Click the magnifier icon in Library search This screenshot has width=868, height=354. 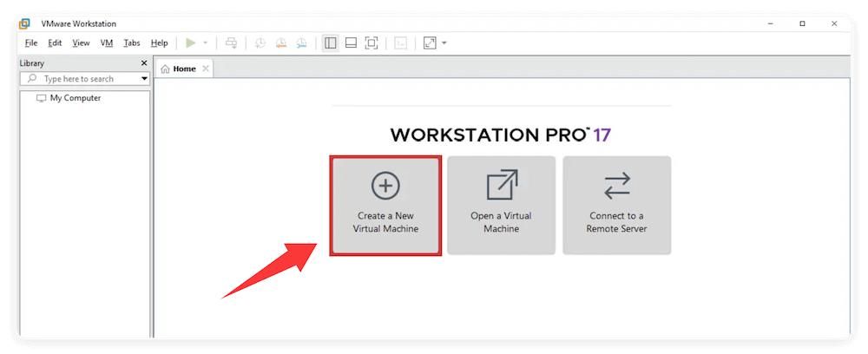[x=31, y=79]
